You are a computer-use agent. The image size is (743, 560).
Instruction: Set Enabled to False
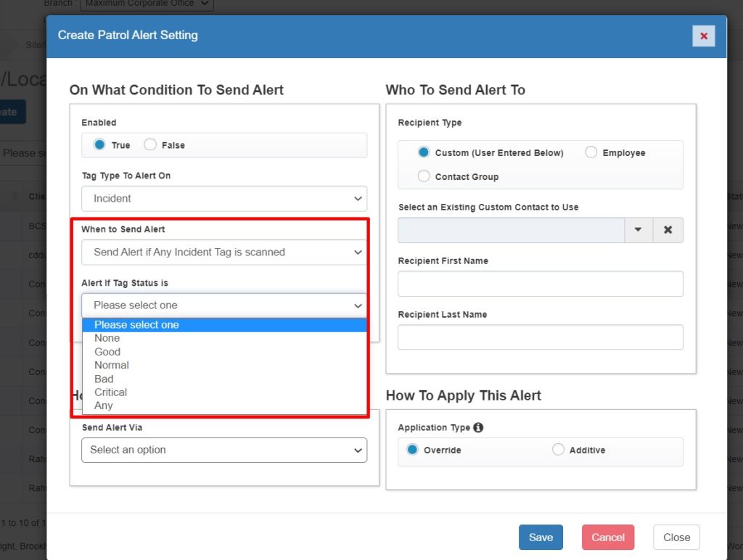pos(150,145)
